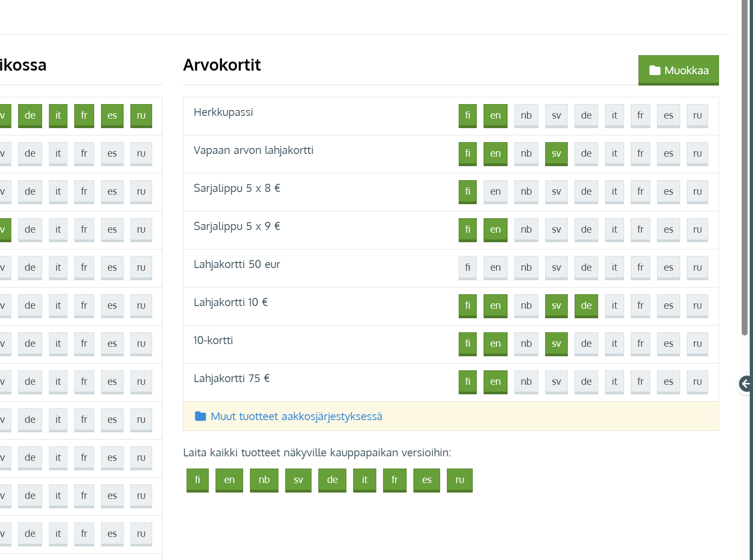The width and height of the screenshot is (753, 560).
Task: Click the Sarjalippu 5 x 9 € name
Action: [x=237, y=226]
